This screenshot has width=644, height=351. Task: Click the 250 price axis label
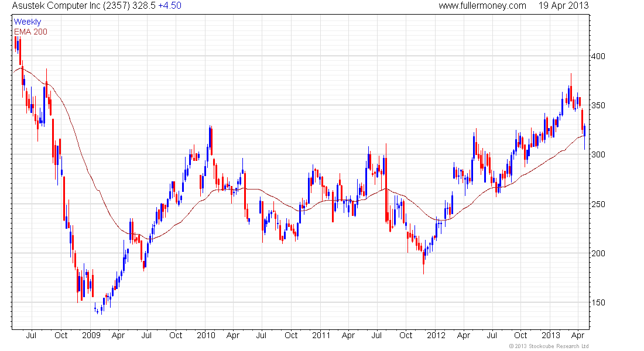coord(598,204)
